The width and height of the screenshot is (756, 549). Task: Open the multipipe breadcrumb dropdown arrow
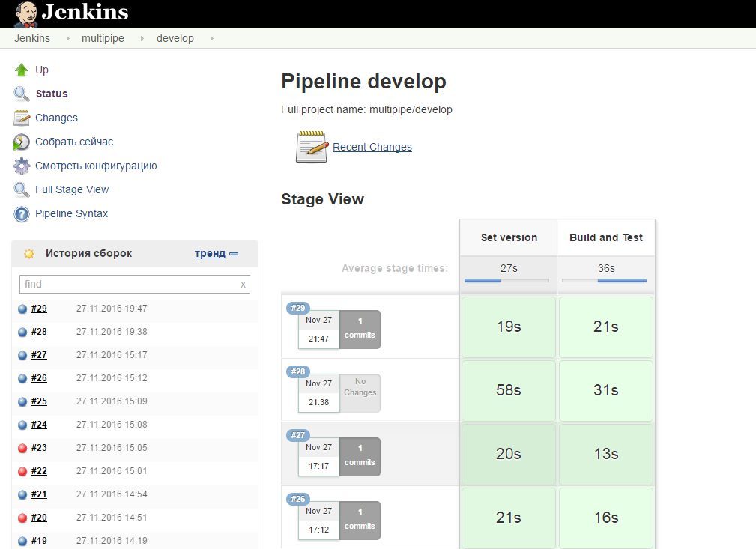[141, 38]
